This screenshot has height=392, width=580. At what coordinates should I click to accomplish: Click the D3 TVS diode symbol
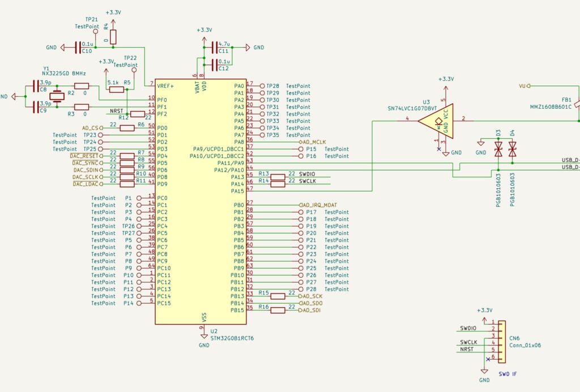498,150
